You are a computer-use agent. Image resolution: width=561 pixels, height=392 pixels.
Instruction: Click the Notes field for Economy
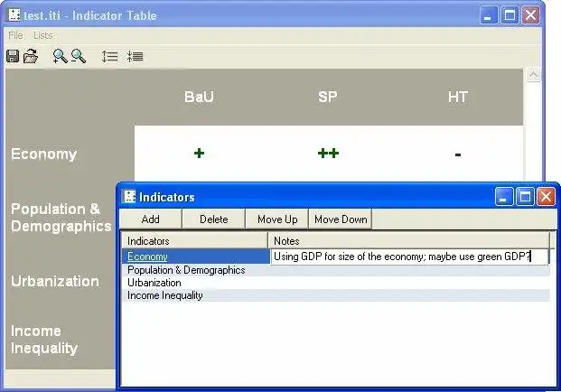point(409,257)
